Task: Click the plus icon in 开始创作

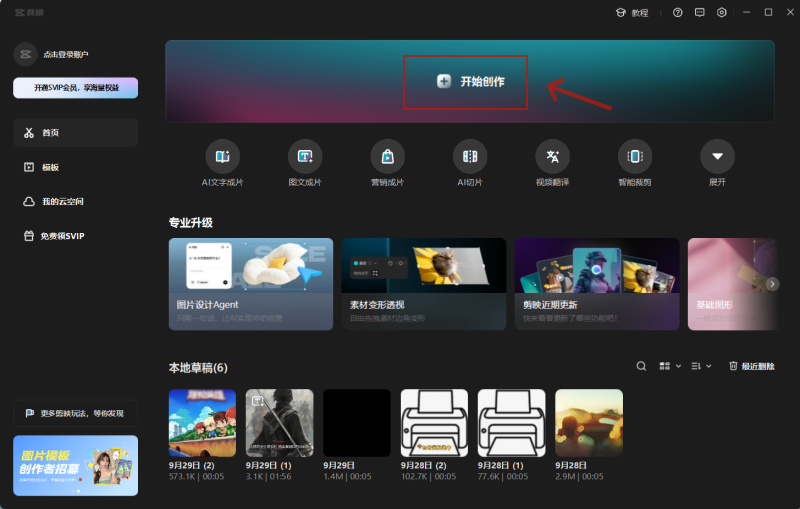Action: click(444, 81)
